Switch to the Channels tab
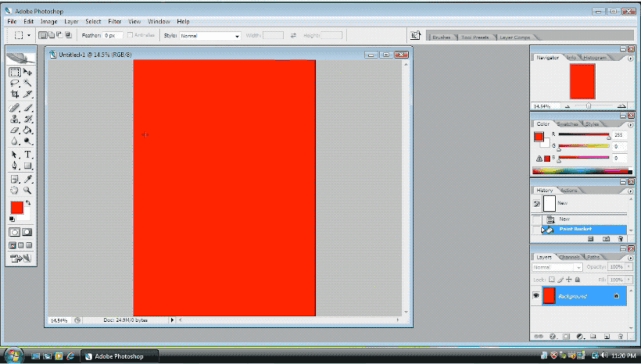 pos(570,257)
